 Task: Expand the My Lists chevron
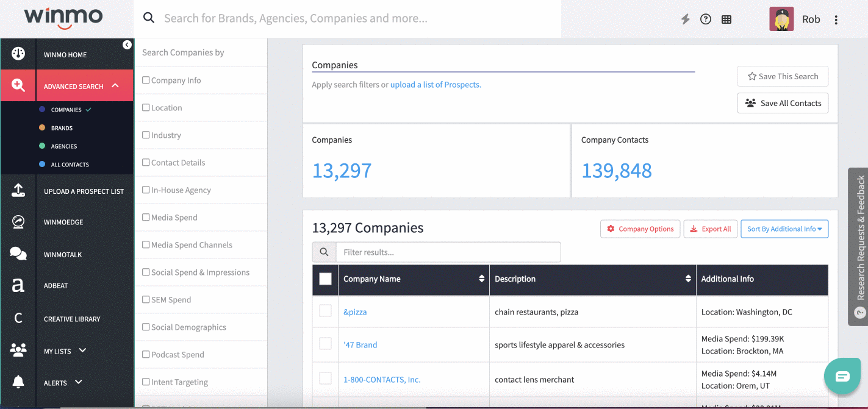click(82, 350)
